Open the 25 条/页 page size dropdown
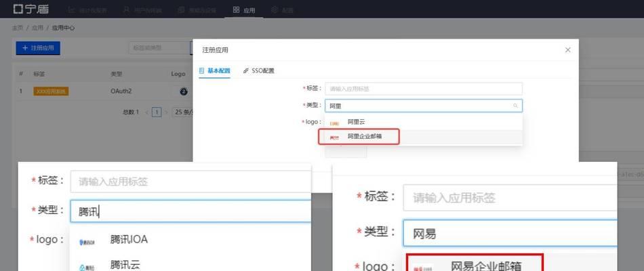Screen dimensions: 644x271 coord(182,112)
